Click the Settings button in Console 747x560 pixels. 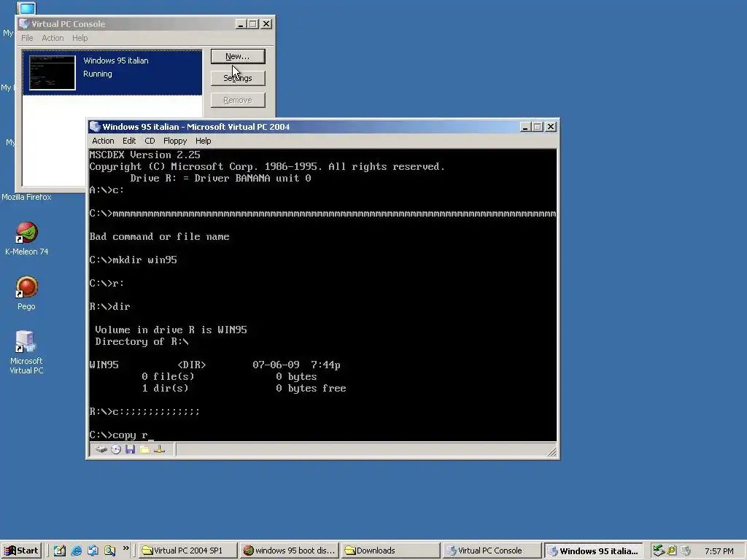click(238, 78)
